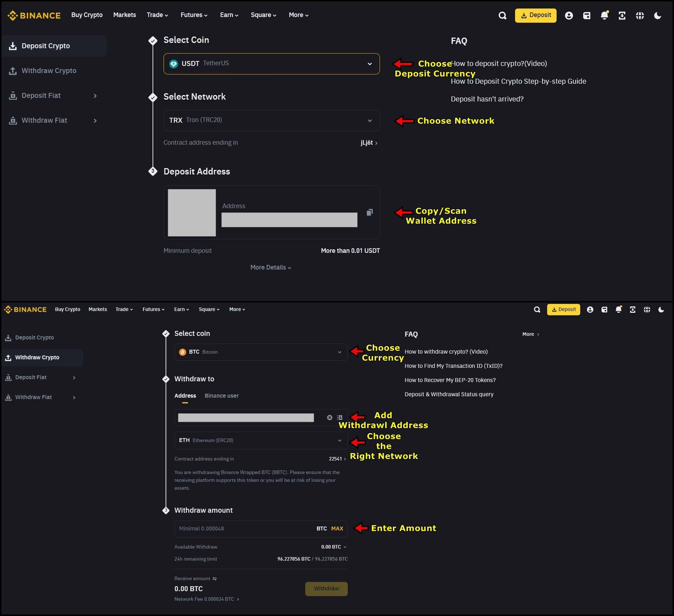Open download app icon in bottom header

(x=633, y=310)
